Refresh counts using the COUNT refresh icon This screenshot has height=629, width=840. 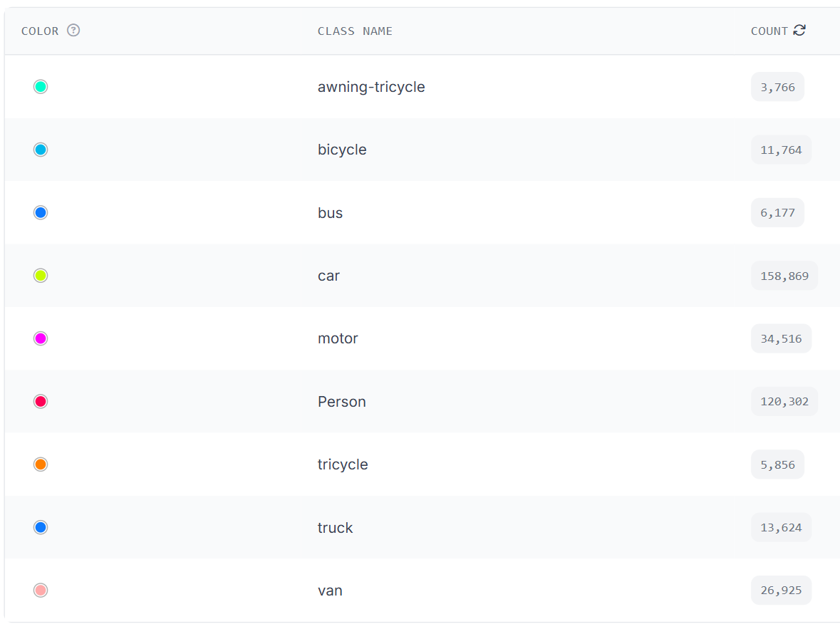pyautogui.click(x=799, y=31)
